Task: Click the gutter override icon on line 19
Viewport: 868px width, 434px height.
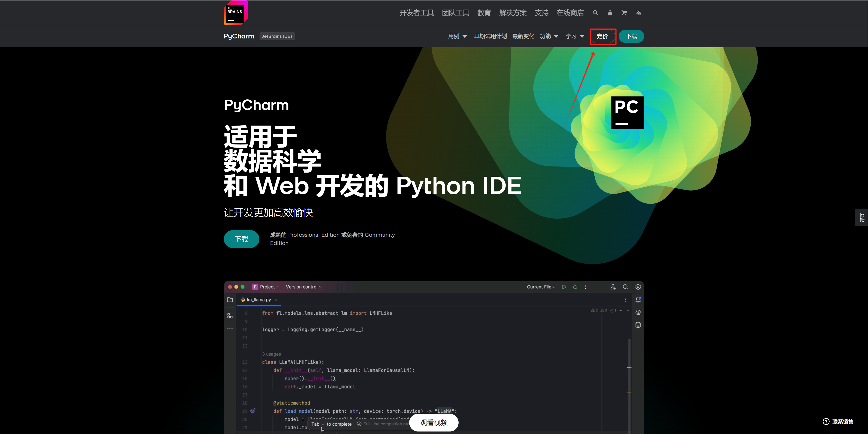Action: pos(253,410)
